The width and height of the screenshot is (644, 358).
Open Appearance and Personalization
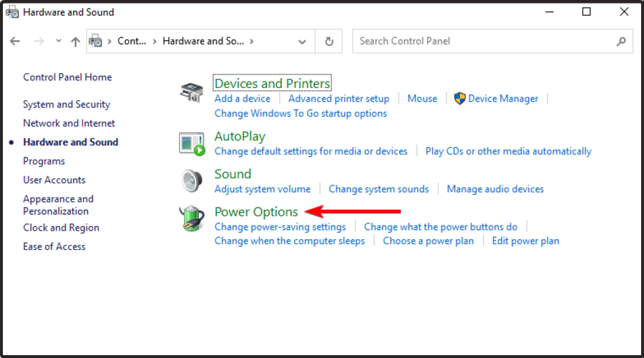click(59, 205)
